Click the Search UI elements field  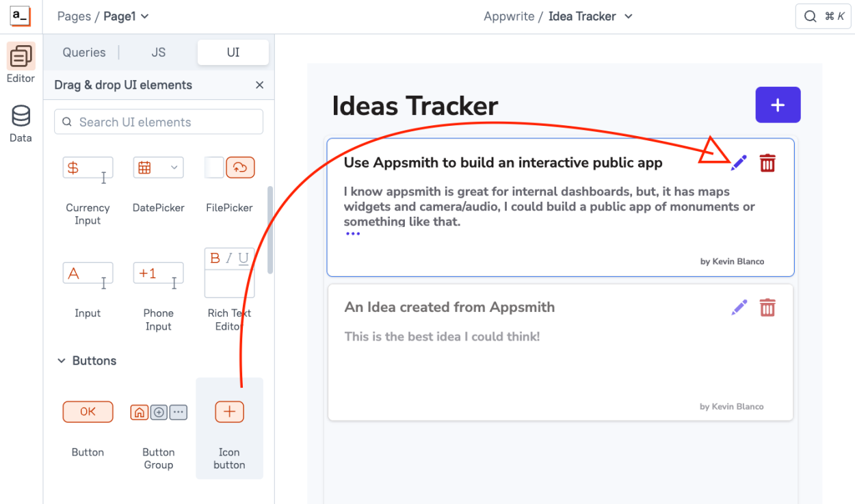click(x=158, y=122)
